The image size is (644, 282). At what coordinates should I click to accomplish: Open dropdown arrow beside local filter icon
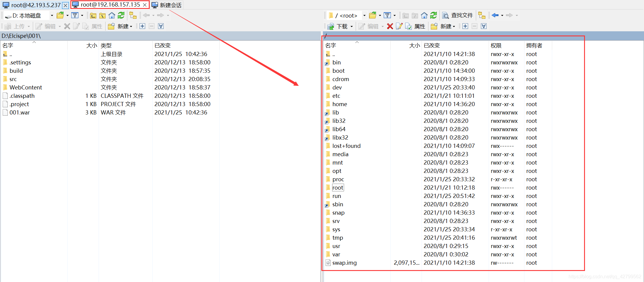pos(82,16)
